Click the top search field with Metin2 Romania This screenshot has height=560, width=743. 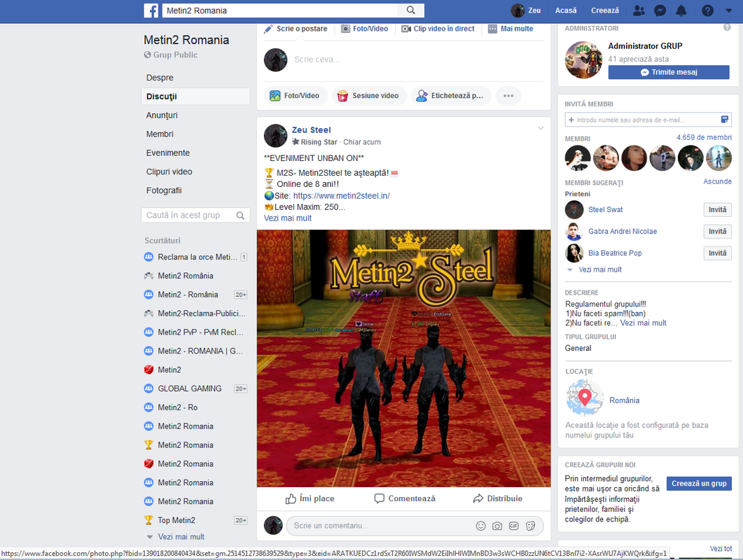coord(279,10)
